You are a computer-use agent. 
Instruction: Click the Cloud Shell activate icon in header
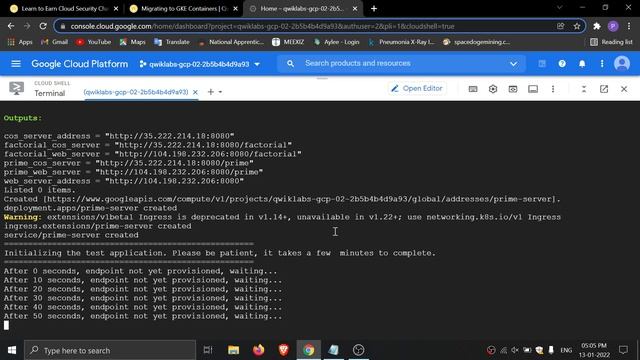click(542, 64)
